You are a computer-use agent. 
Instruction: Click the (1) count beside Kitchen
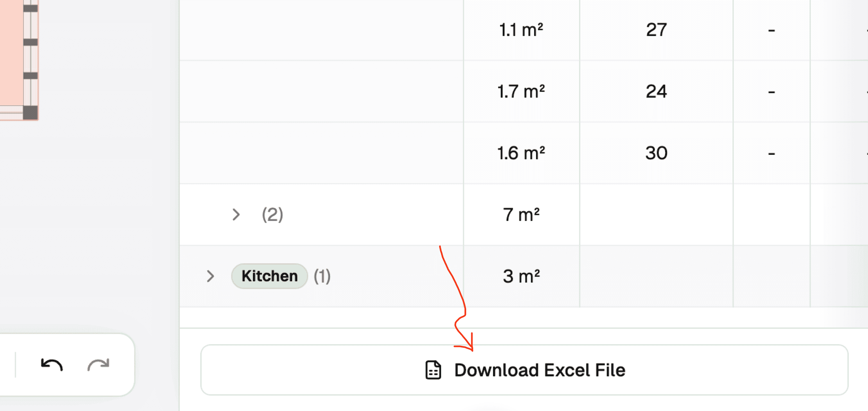tap(322, 276)
